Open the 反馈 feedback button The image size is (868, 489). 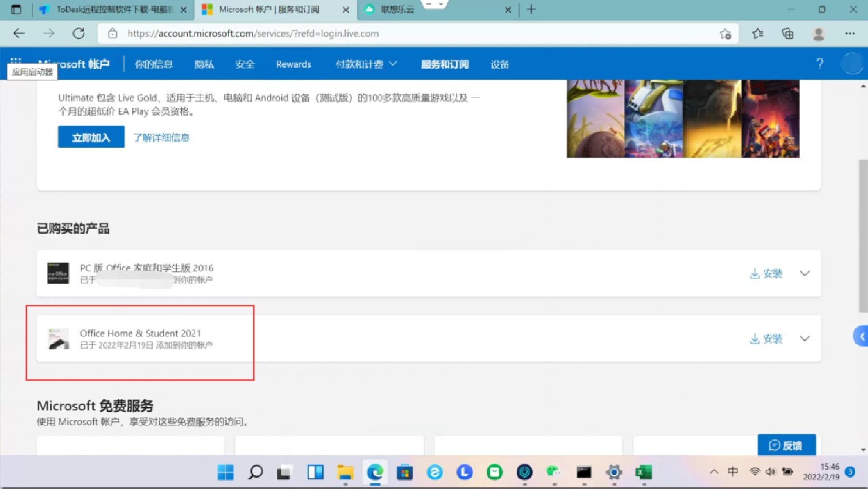click(x=786, y=445)
